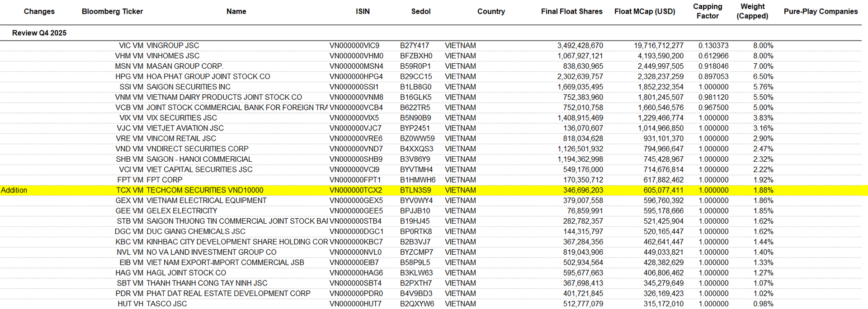Select the Changes column header
This screenshot has height=309, width=868.
click(x=39, y=11)
